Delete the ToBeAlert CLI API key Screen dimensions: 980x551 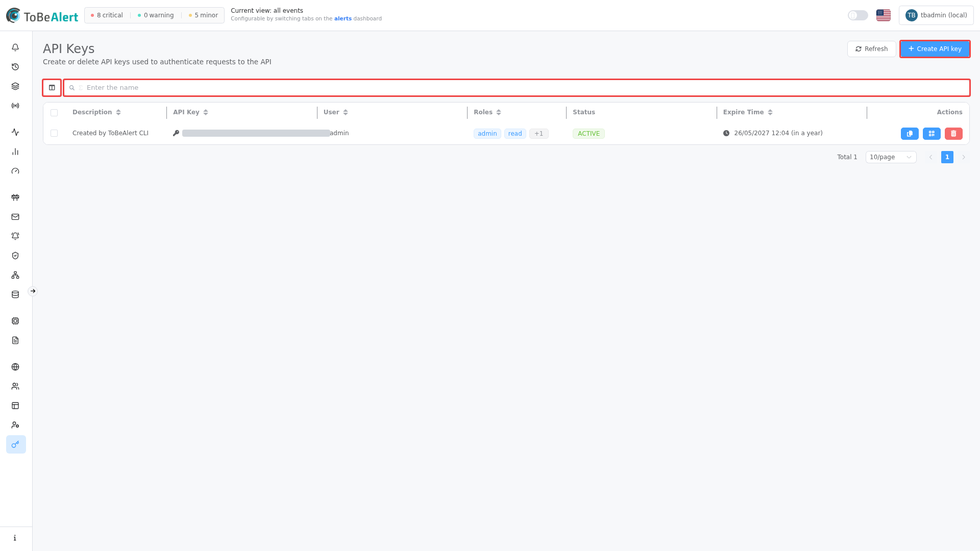(x=953, y=134)
